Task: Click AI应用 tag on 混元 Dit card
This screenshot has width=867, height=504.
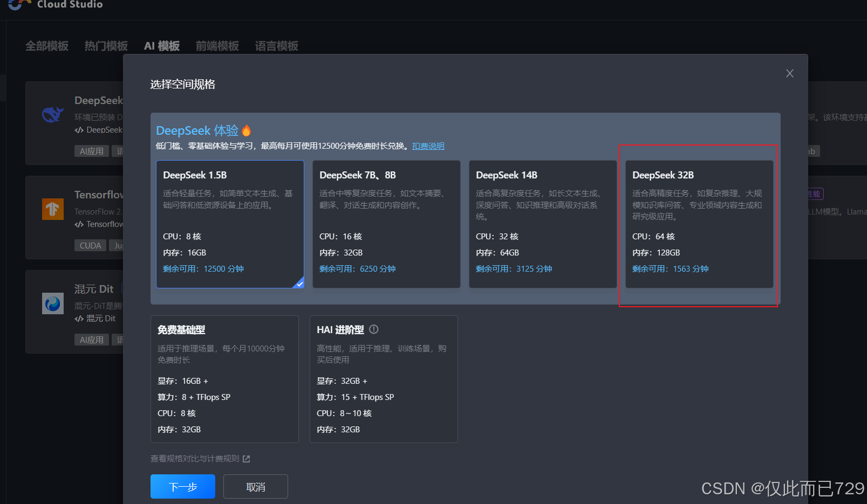Action: 92,340
